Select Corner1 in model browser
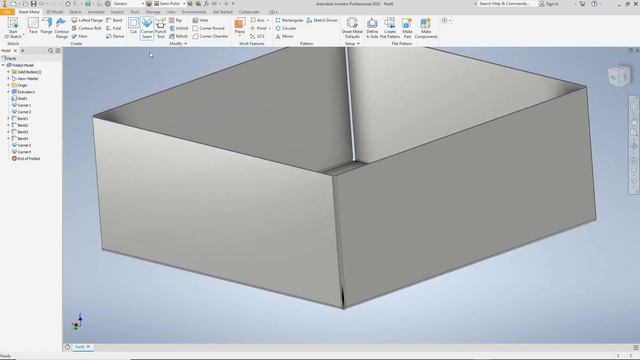 point(22,105)
